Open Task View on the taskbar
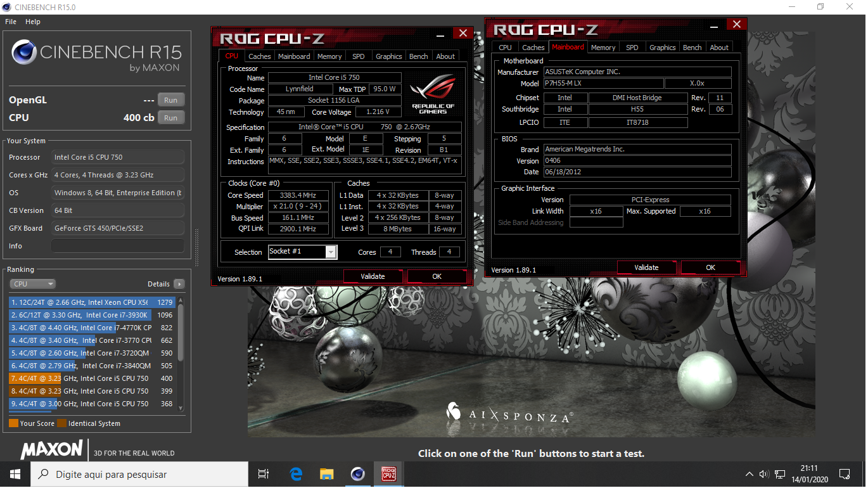This screenshot has height=488, width=868. click(264, 474)
